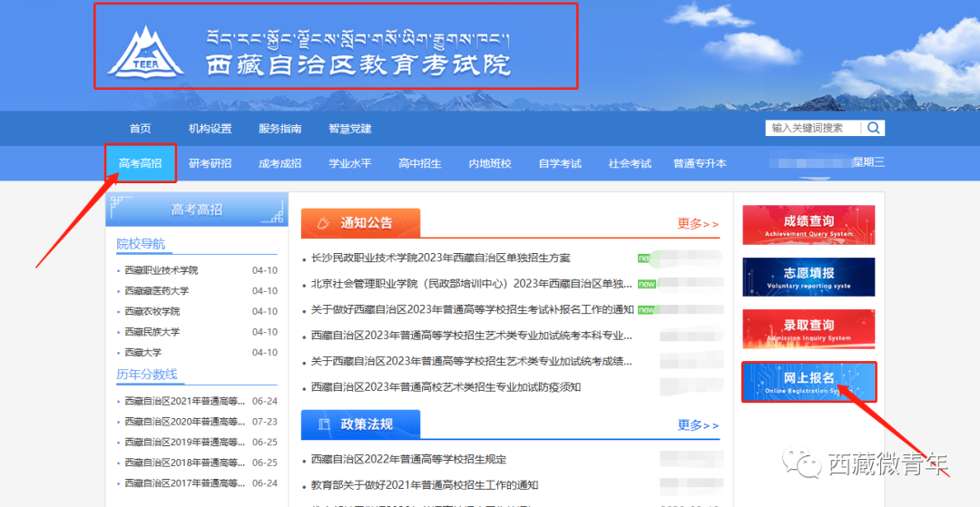Expand 更多 next to 政策法规
The image size is (980, 507).
click(697, 424)
